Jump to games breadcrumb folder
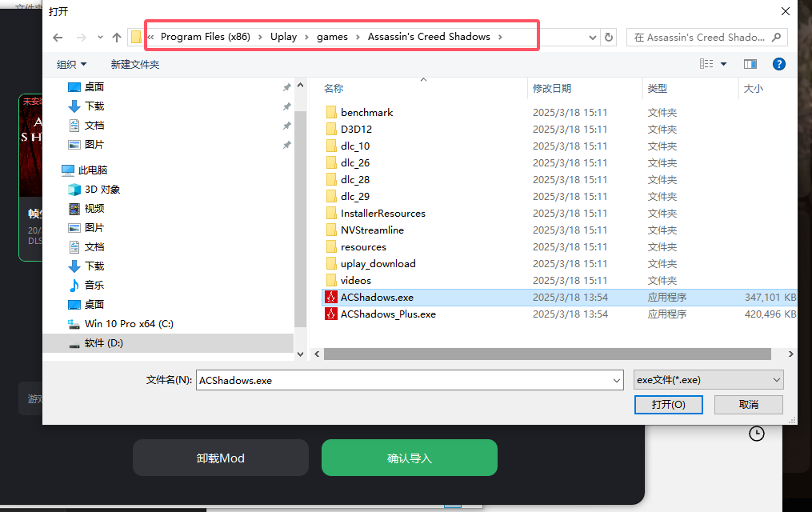 pyautogui.click(x=333, y=37)
